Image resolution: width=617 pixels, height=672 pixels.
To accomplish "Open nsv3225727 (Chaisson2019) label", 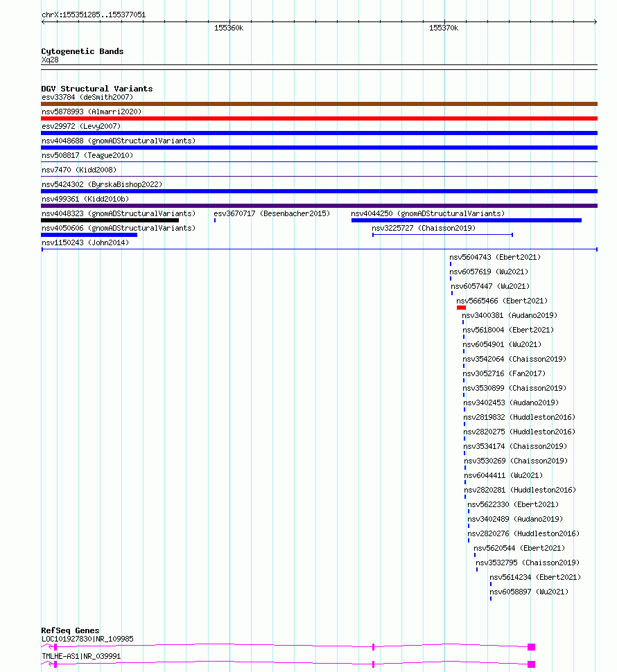I will point(424,229).
